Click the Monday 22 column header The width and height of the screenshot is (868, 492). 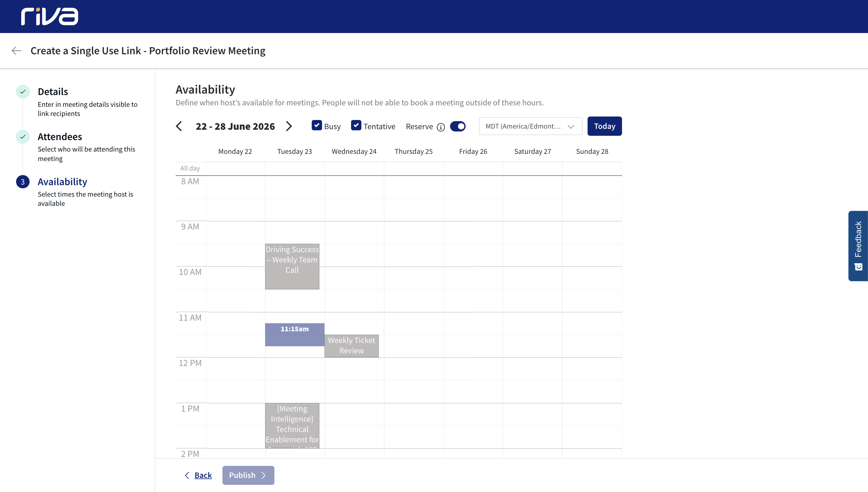(235, 151)
